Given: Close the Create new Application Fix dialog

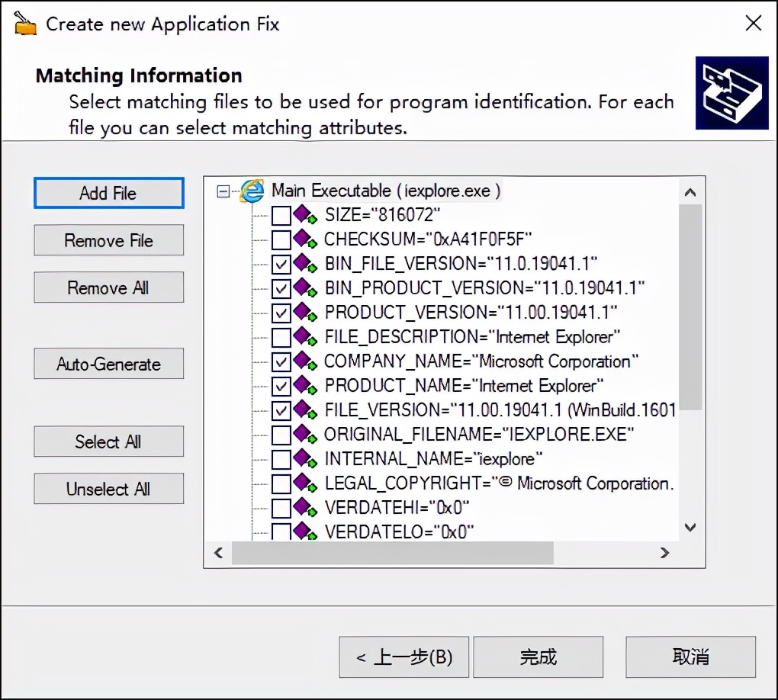Looking at the screenshot, I should click(x=753, y=23).
